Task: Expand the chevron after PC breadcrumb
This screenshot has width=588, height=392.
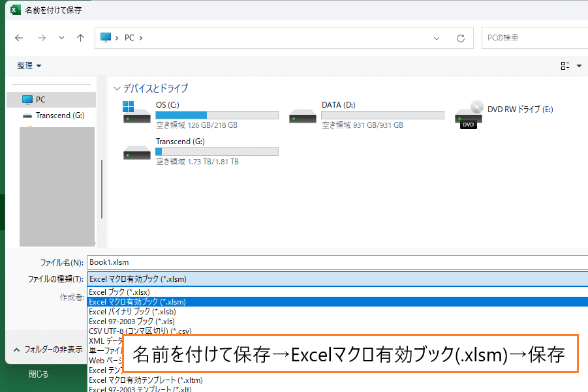Action: pyautogui.click(x=141, y=38)
